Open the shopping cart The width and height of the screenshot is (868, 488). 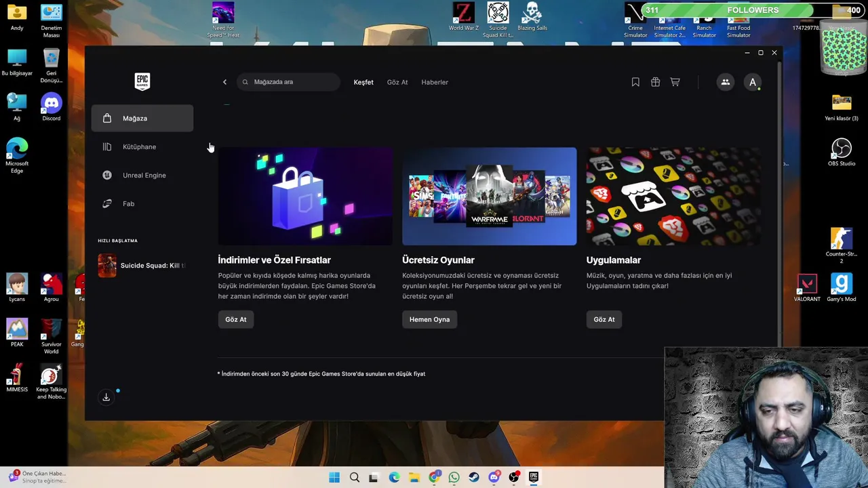[x=675, y=82]
